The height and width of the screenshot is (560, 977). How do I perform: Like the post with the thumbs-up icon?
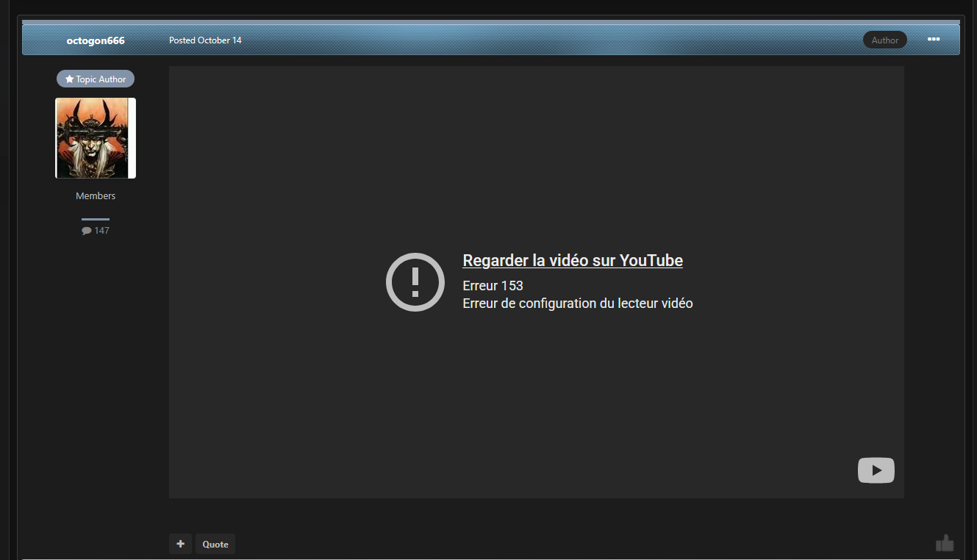pyautogui.click(x=945, y=543)
